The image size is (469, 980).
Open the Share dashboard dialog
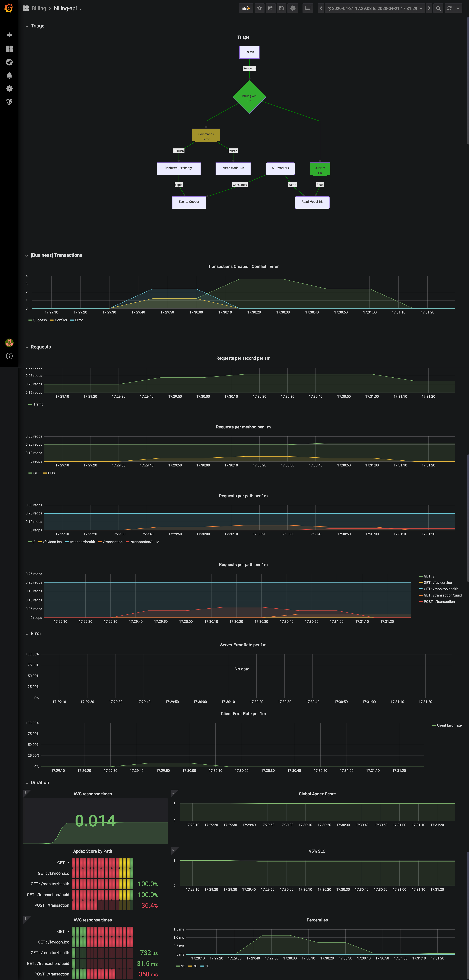pyautogui.click(x=270, y=8)
